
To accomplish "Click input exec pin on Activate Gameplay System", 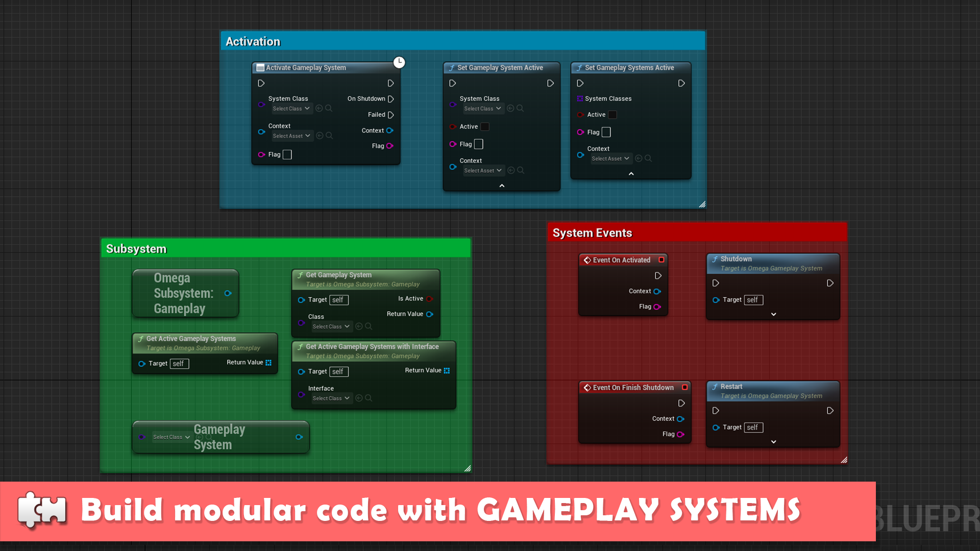I will 261,83.
